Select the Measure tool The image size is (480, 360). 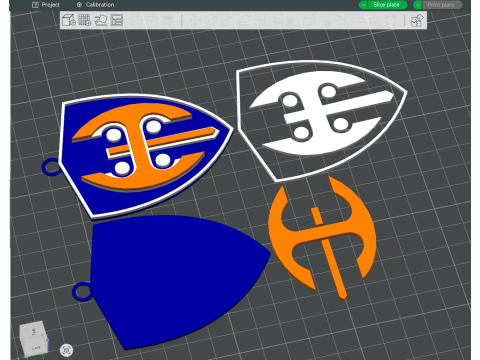point(358,21)
